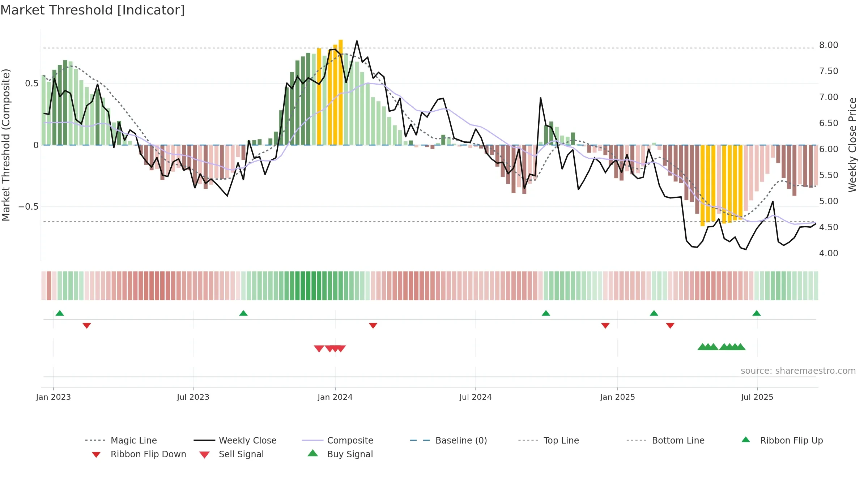The width and height of the screenshot is (868, 488).
Task: Open the sharemaestro.com source link
Action: 798,371
